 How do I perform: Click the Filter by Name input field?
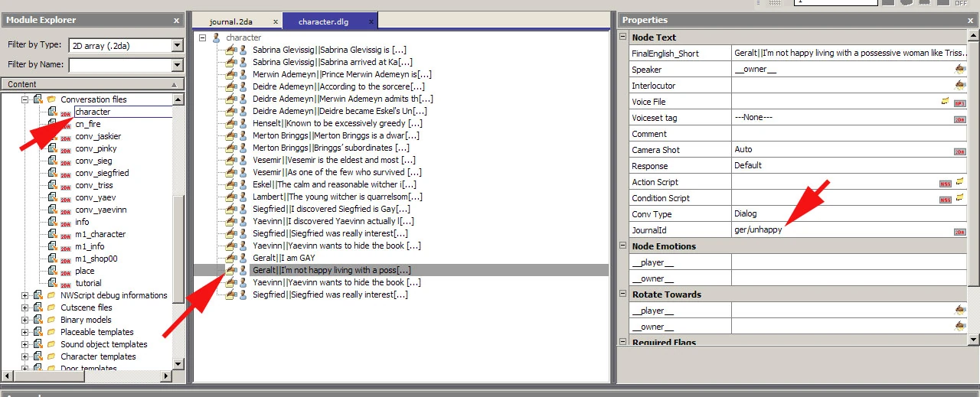(x=120, y=65)
